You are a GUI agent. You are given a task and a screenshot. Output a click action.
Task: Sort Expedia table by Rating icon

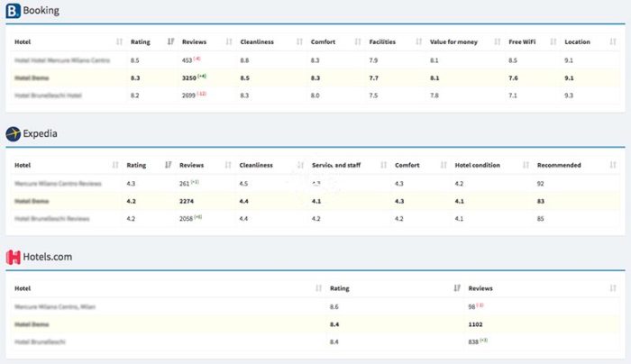tap(169, 165)
